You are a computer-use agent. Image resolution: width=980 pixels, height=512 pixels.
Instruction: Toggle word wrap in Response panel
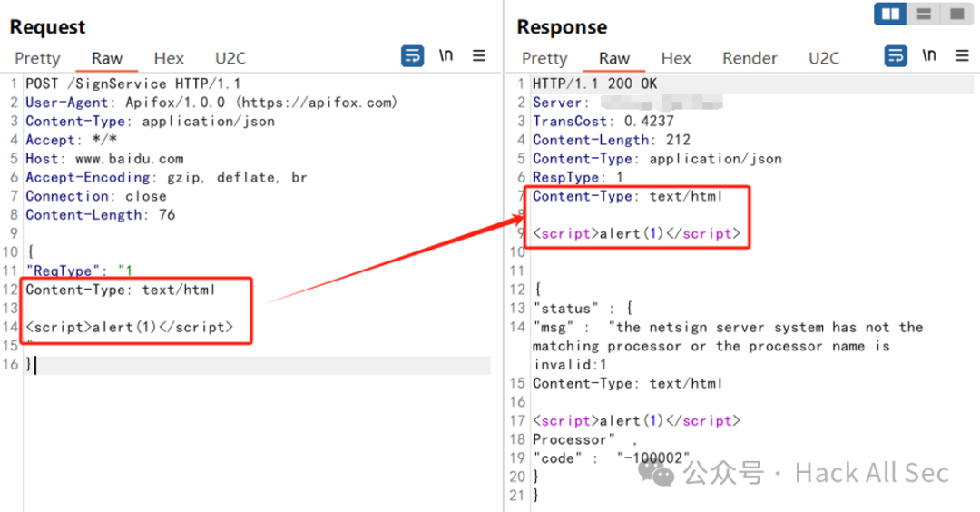click(x=896, y=55)
